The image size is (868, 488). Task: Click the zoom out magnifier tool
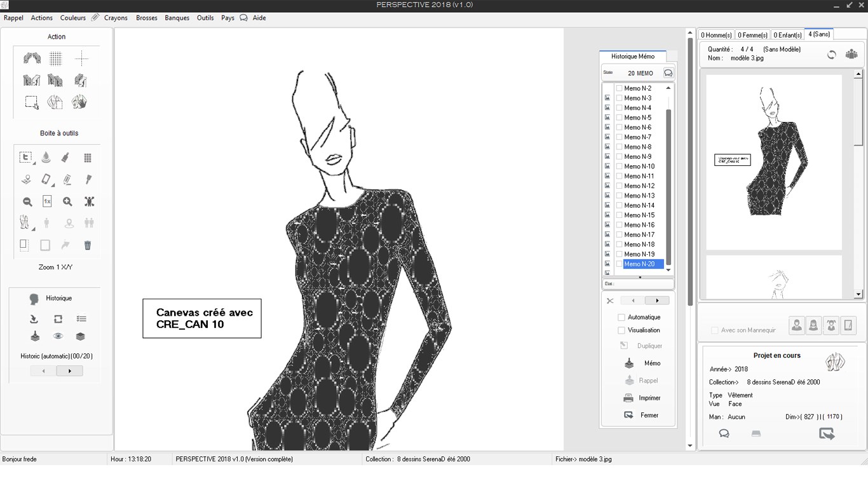[27, 201]
